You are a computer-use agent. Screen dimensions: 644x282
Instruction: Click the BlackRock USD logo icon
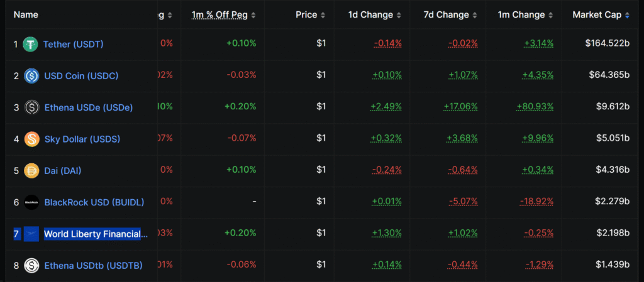point(31,202)
